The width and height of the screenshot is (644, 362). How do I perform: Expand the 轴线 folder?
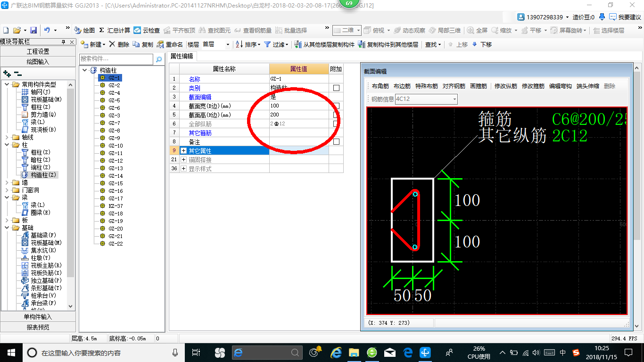[7, 137]
